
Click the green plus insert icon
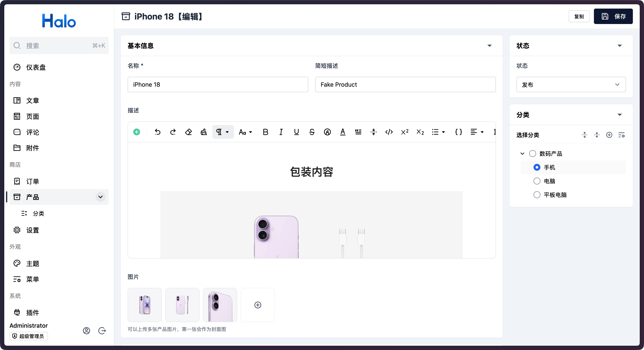point(137,132)
